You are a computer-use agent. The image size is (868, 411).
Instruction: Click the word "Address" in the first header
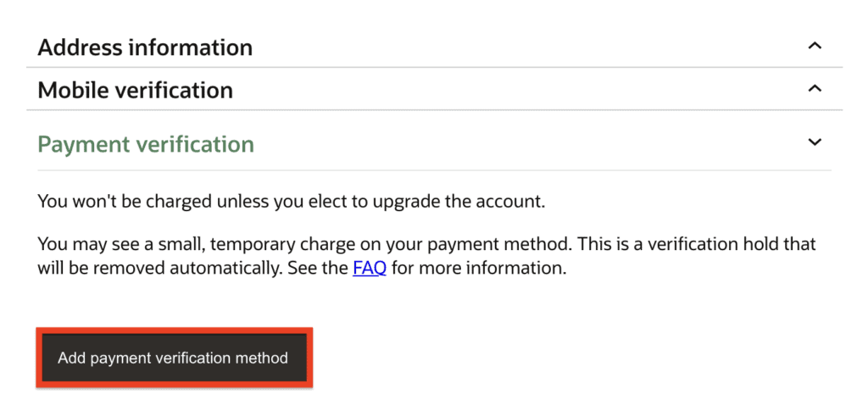(79, 47)
